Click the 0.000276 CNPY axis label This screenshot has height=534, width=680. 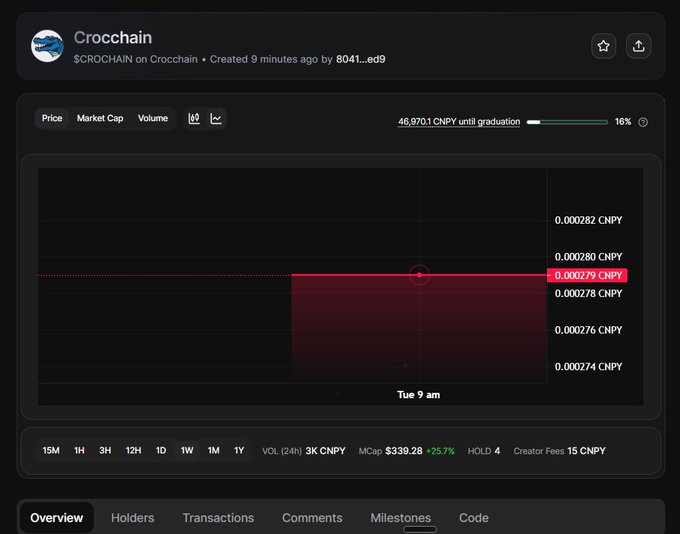(x=588, y=330)
